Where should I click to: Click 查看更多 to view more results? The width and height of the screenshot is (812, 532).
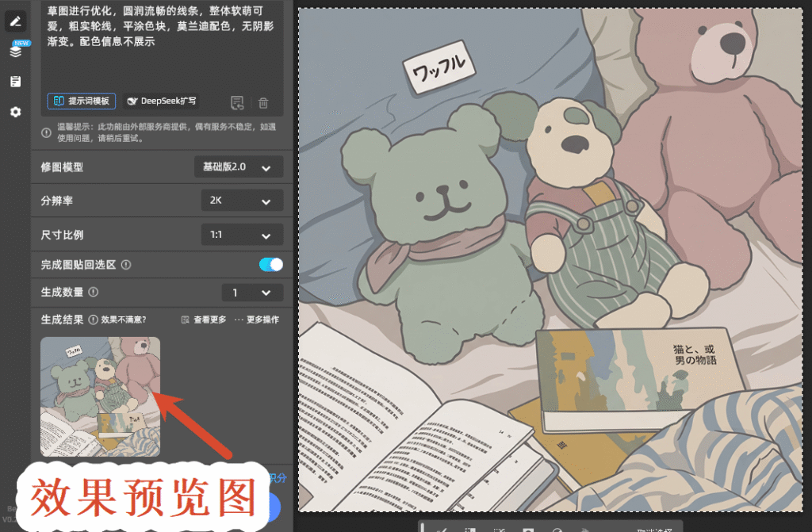coord(204,320)
